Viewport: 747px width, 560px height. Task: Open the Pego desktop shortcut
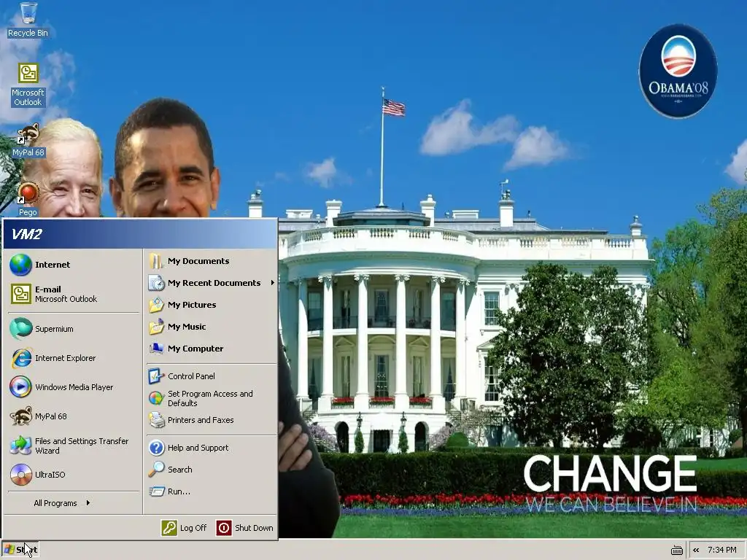pyautogui.click(x=28, y=199)
